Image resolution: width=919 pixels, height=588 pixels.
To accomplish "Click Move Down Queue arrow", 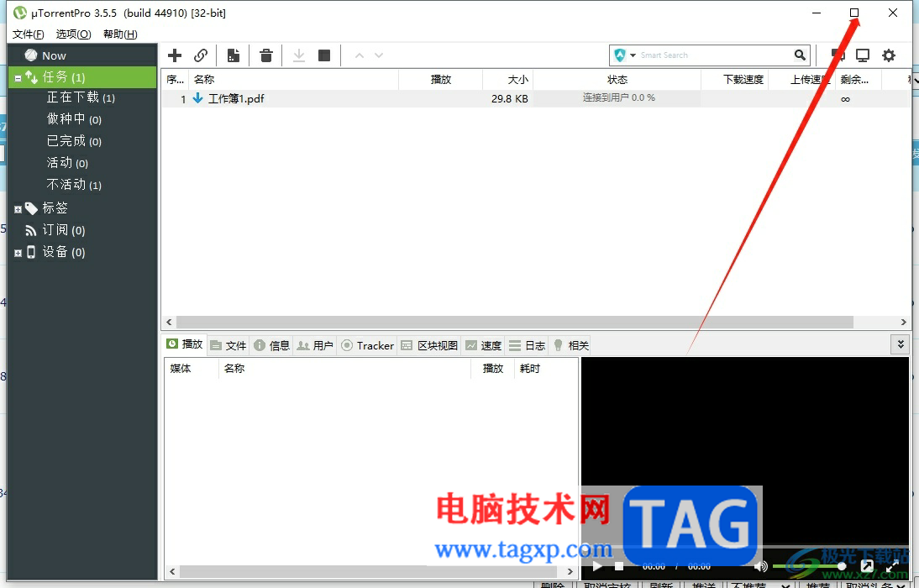I will tap(379, 55).
